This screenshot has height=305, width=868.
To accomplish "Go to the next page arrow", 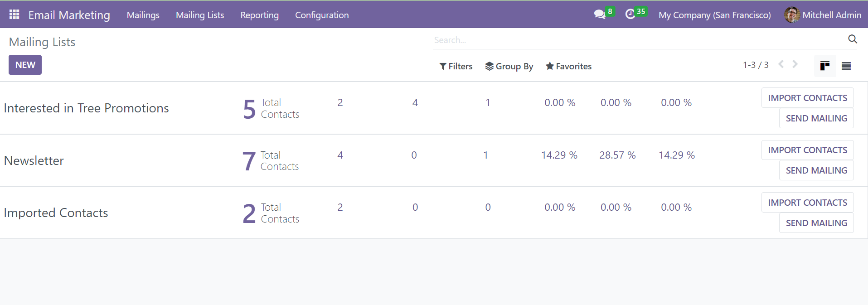I will click(795, 64).
